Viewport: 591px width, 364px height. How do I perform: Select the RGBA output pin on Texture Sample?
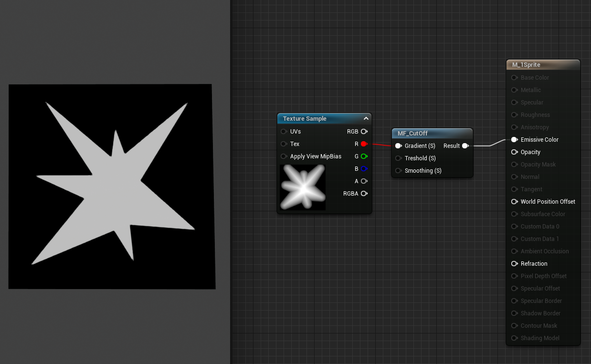(363, 193)
